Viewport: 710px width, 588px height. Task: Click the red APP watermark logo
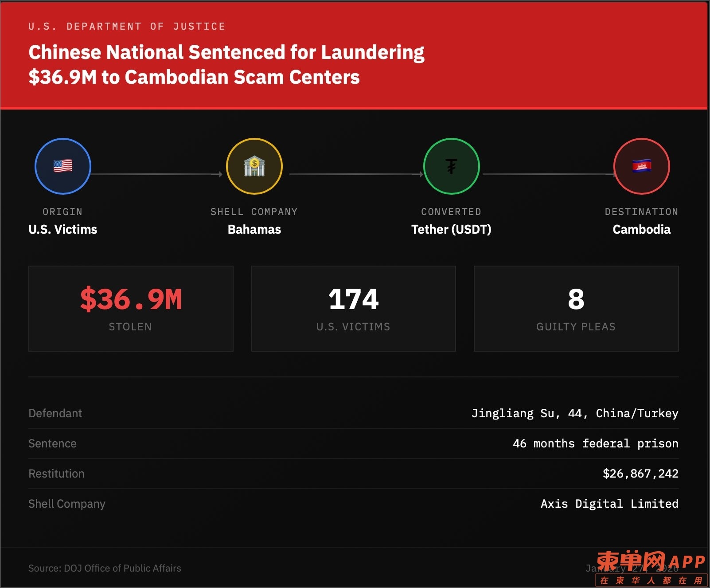pyautogui.click(x=650, y=562)
